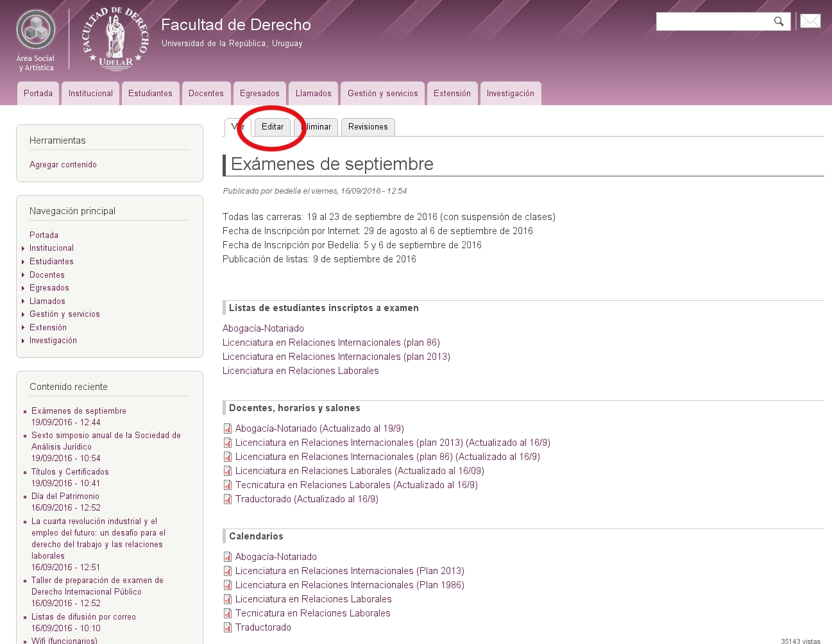Open the Docentes top menu tab
This screenshot has width=832, height=644.
tap(206, 94)
